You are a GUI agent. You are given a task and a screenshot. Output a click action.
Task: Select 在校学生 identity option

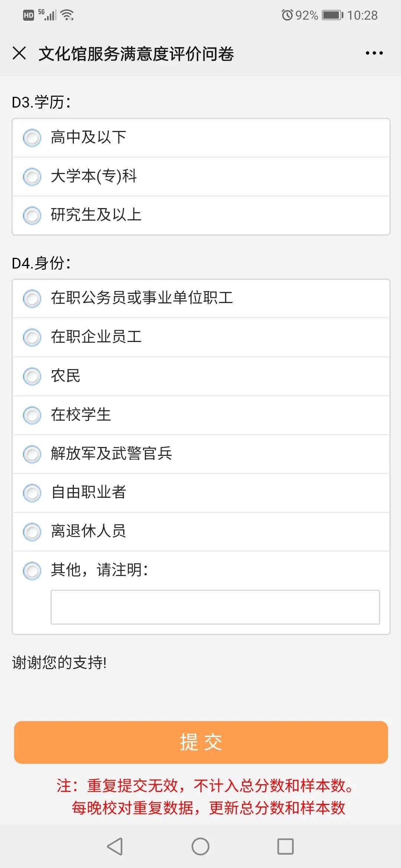point(32,415)
